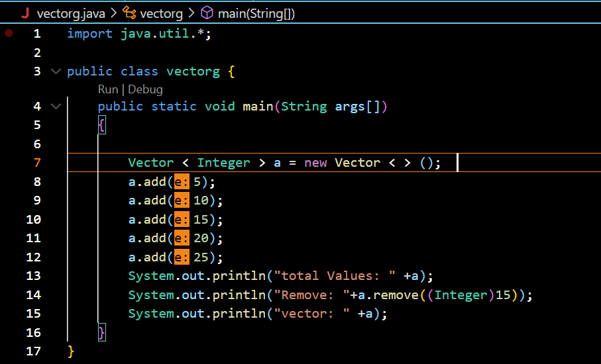The width and height of the screenshot is (601, 364).
Task: Click line number 14 in the gutter
Action: tap(33, 295)
